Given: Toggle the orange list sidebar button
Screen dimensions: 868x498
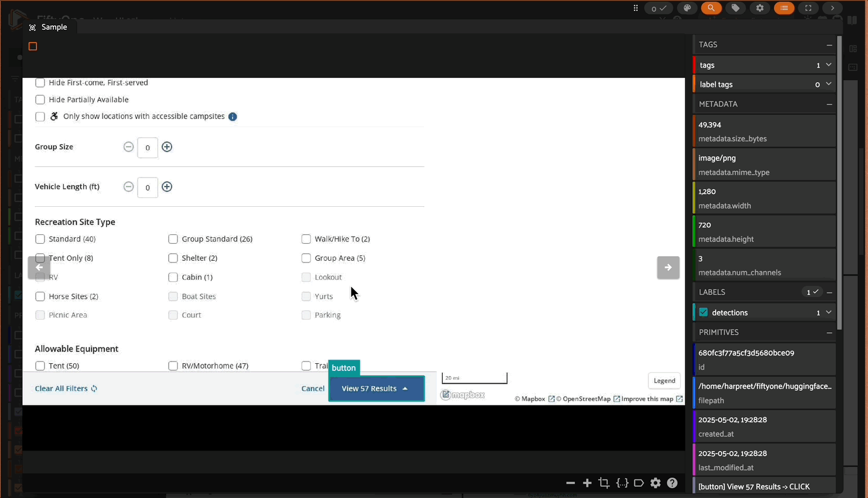Looking at the screenshot, I should coord(784,8).
